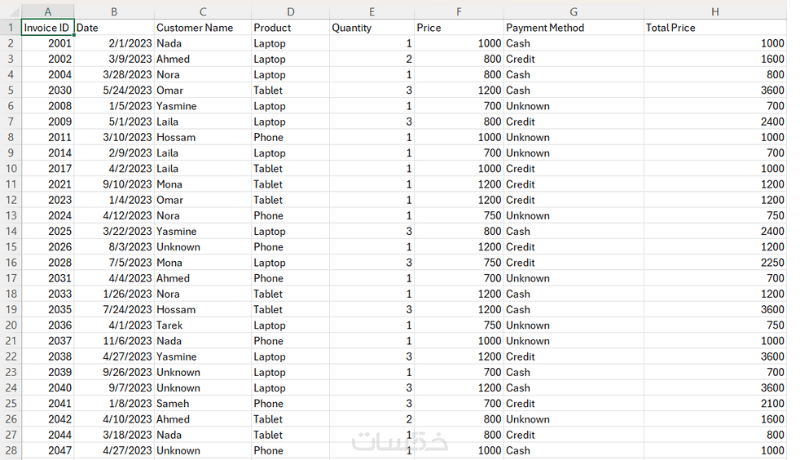Select row 28 header
Viewport: 800px width, 460px height.
[x=10, y=451]
